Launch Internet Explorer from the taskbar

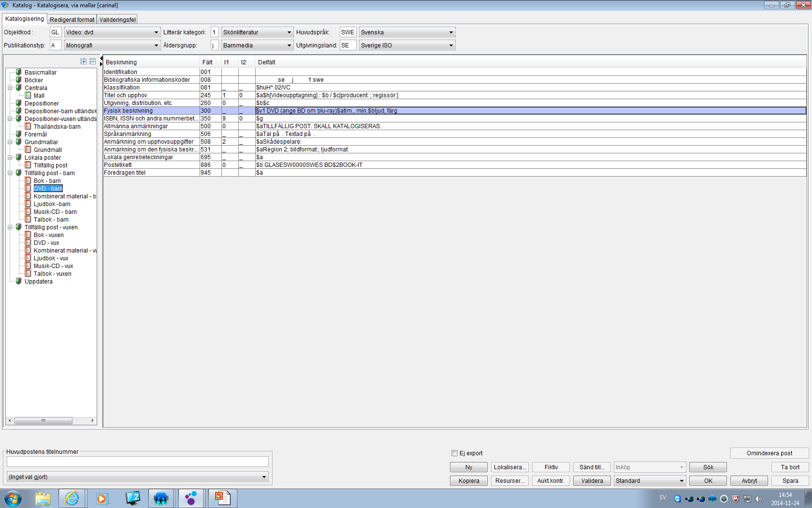(x=72, y=498)
